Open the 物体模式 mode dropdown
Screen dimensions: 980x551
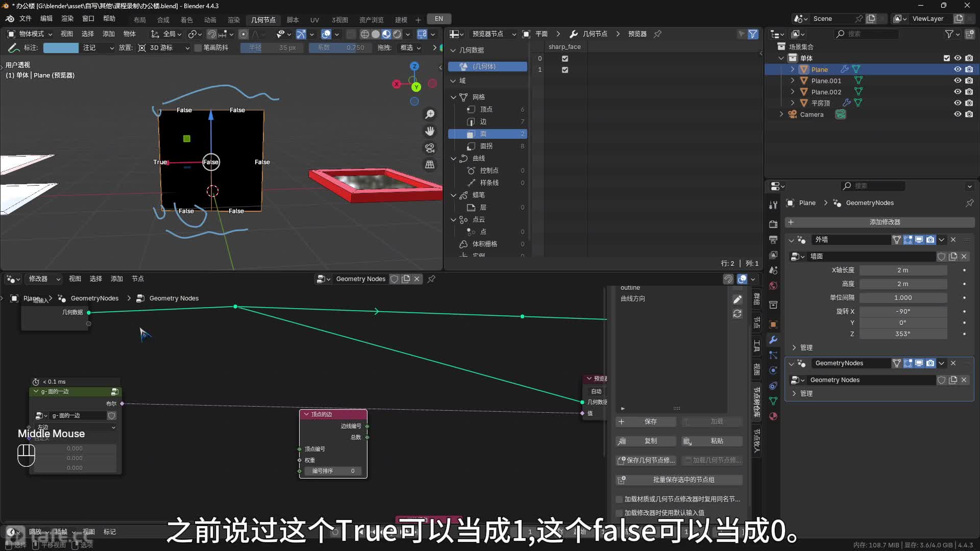30,34
